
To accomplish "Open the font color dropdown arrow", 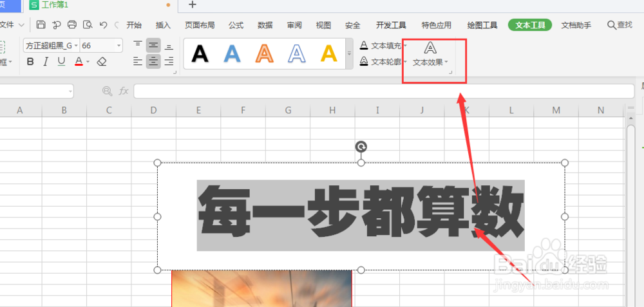I will pyautogui.click(x=88, y=62).
